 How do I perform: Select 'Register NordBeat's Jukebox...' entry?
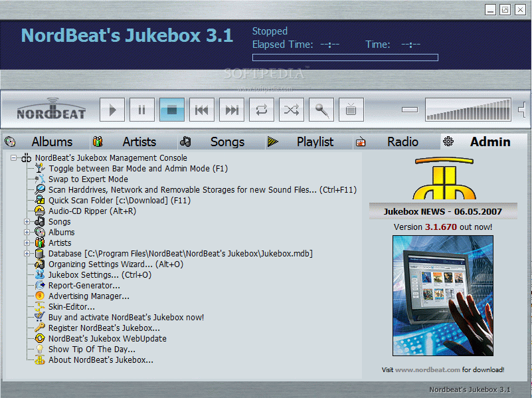(104, 328)
